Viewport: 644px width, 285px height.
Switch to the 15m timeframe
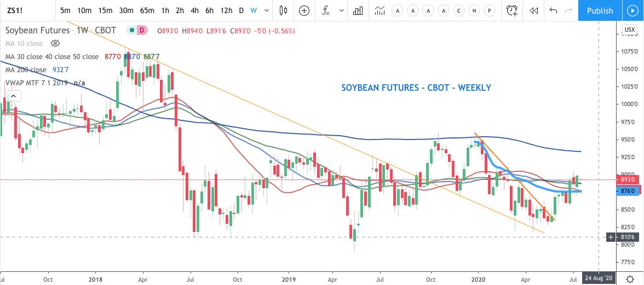point(105,10)
